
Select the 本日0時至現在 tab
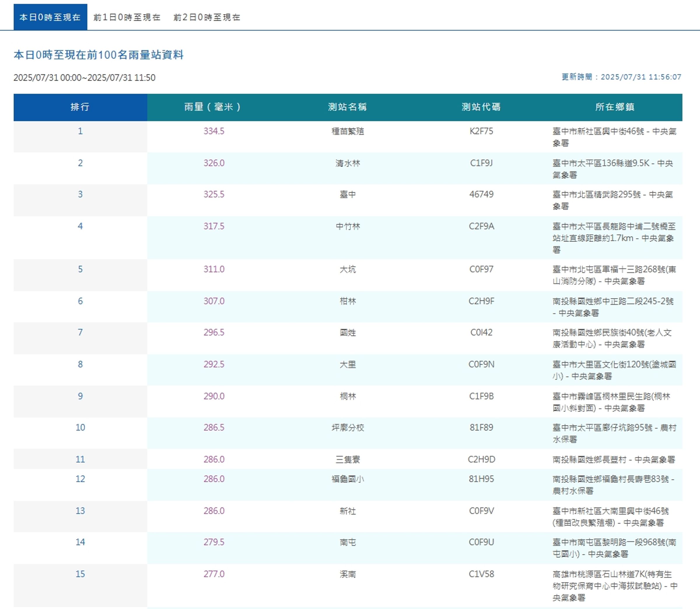(50, 17)
